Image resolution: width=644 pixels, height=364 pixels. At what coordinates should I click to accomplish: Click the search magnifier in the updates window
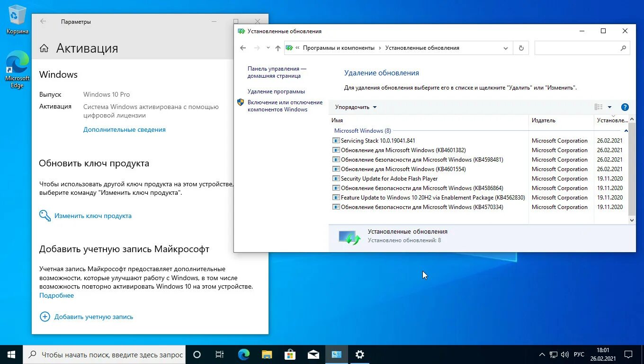(623, 48)
